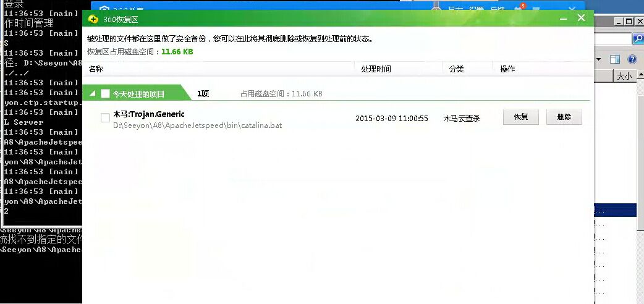Tick the Trojan.Generic item checkbox
Image resolution: width=644 pixels, height=304 pixels.
(106, 118)
